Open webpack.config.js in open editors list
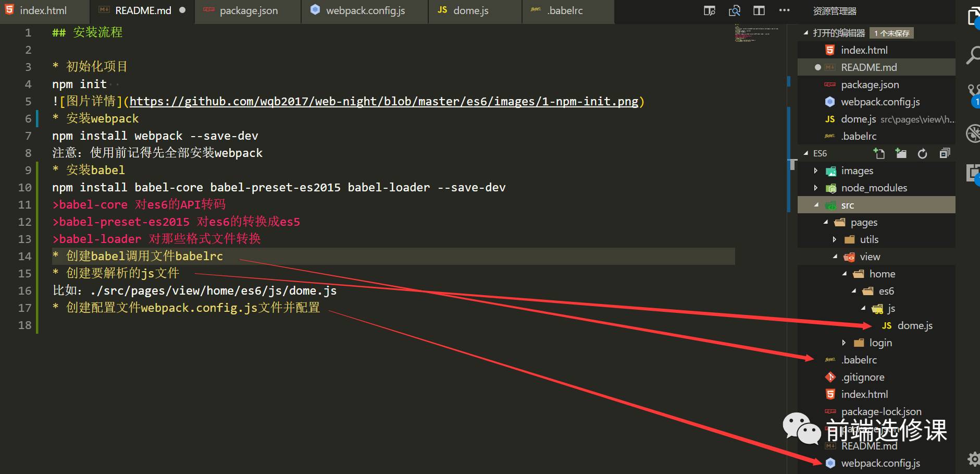 pyautogui.click(x=876, y=102)
